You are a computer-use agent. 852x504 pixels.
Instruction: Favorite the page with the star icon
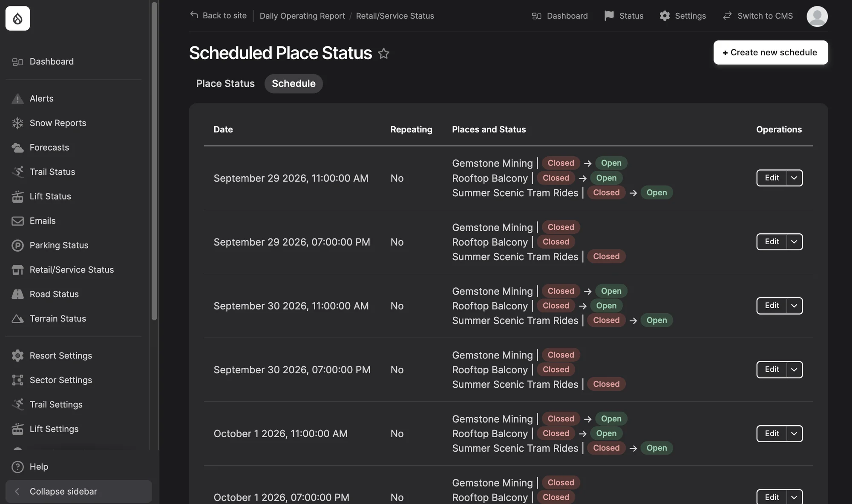tap(383, 54)
